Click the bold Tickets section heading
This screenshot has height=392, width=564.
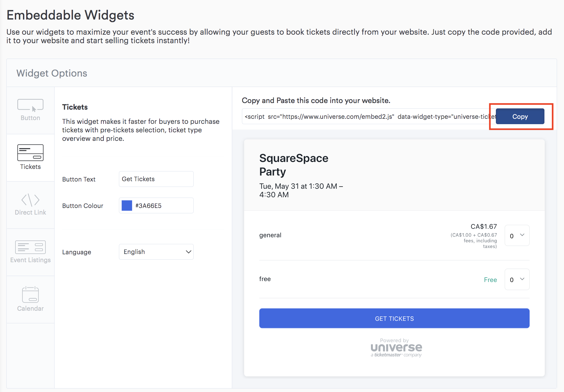coord(75,107)
